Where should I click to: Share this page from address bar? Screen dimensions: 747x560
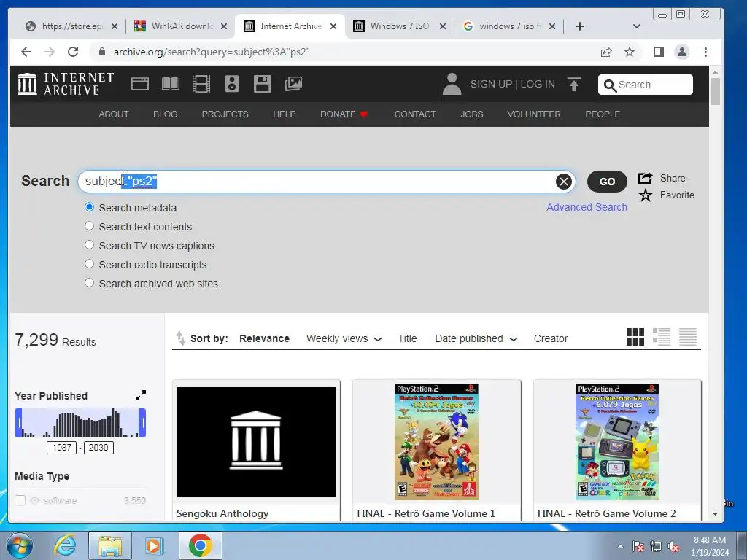pyautogui.click(x=606, y=52)
